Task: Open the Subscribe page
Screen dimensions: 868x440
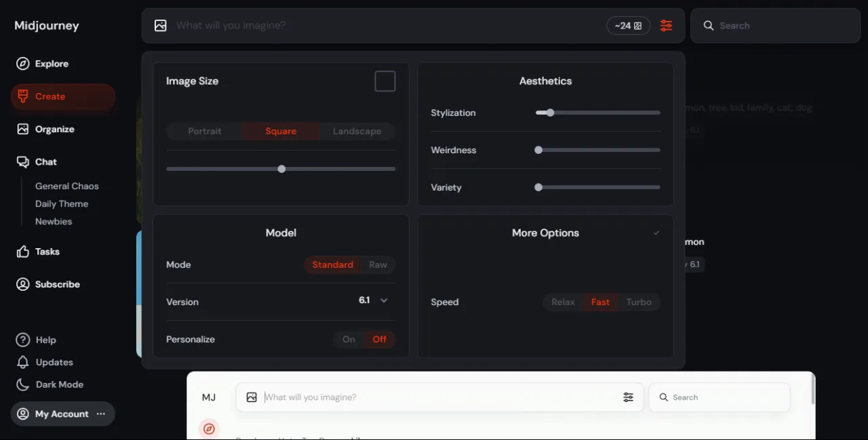Action: click(58, 284)
